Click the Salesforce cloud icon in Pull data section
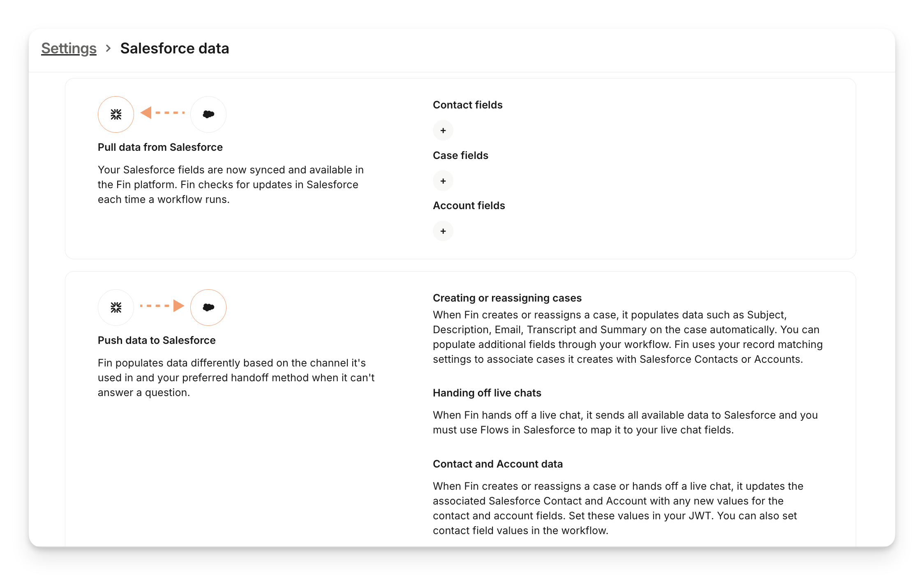This screenshot has height=576, width=924. pyautogui.click(x=208, y=115)
